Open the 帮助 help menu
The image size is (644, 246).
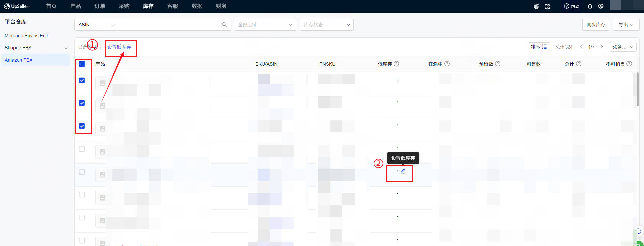coord(571,6)
